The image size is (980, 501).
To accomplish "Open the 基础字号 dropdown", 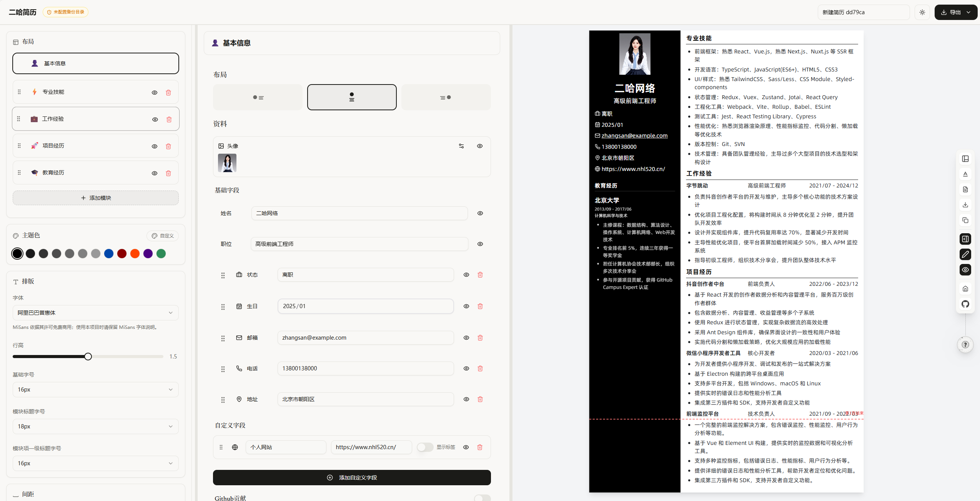I will coord(96,390).
